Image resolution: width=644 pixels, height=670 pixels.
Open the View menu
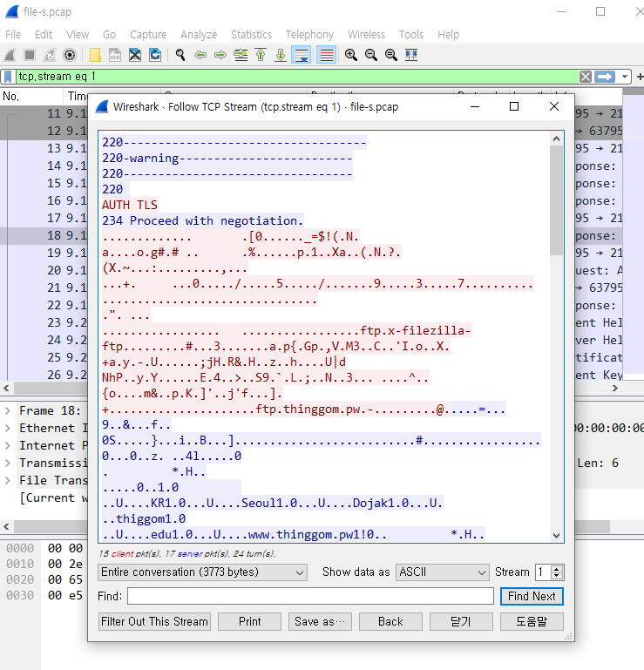pos(78,35)
